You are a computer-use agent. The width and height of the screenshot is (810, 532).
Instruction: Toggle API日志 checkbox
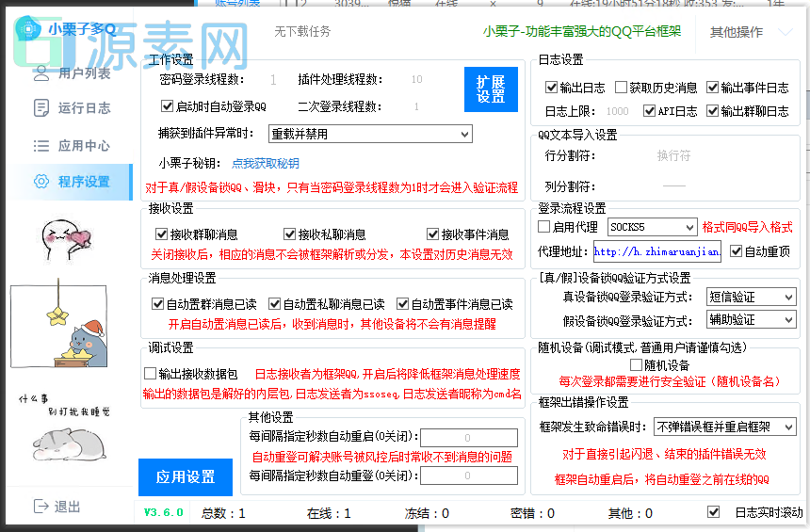[x=649, y=110]
